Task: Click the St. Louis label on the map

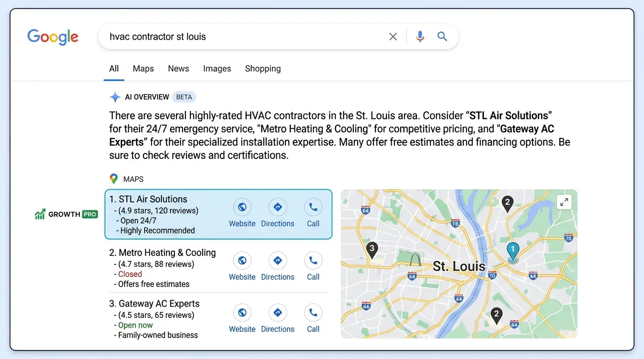Action: click(459, 266)
